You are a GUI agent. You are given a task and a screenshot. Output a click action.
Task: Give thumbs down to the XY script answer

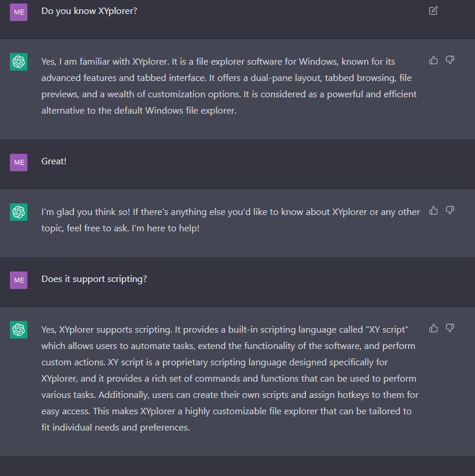(x=450, y=328)
